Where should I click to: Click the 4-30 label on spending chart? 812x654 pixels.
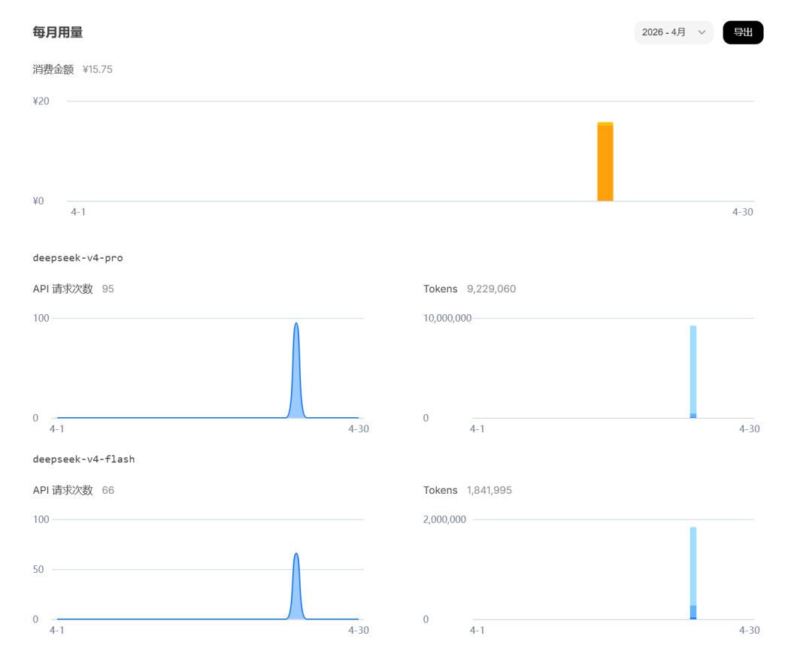(743, 212)
